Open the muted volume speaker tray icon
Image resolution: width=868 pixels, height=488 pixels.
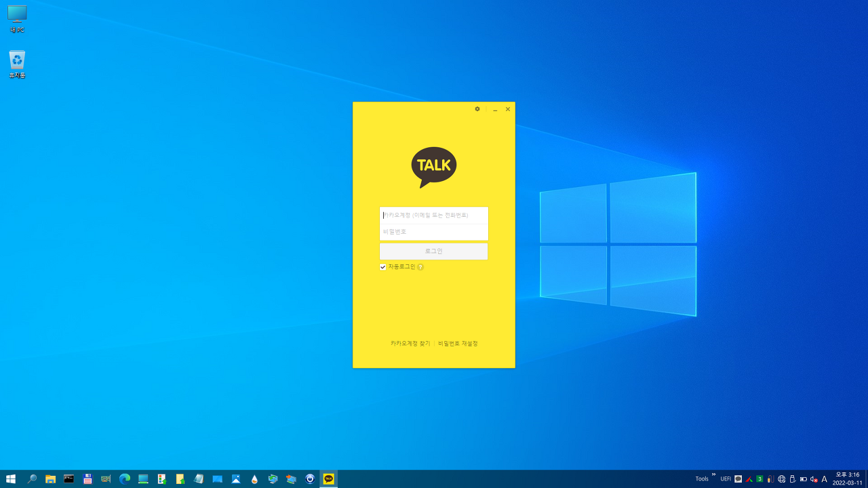[x=814, y=479]
